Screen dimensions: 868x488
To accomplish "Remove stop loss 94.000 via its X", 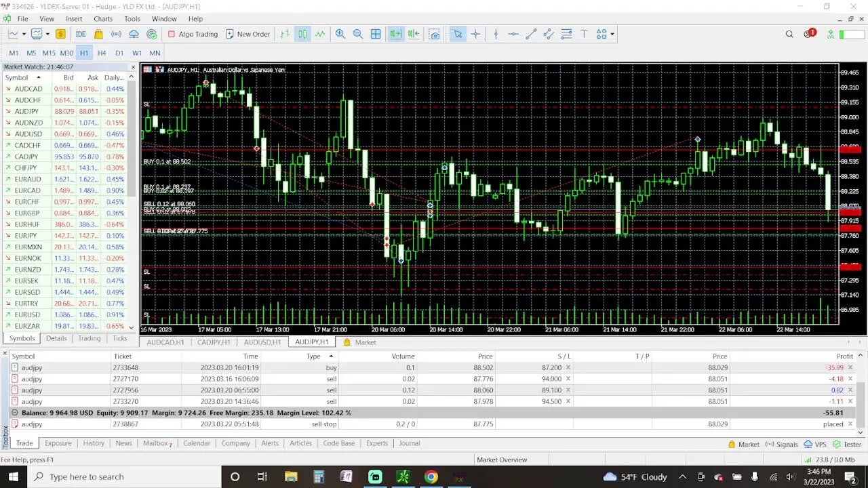I will pos(568,379).
